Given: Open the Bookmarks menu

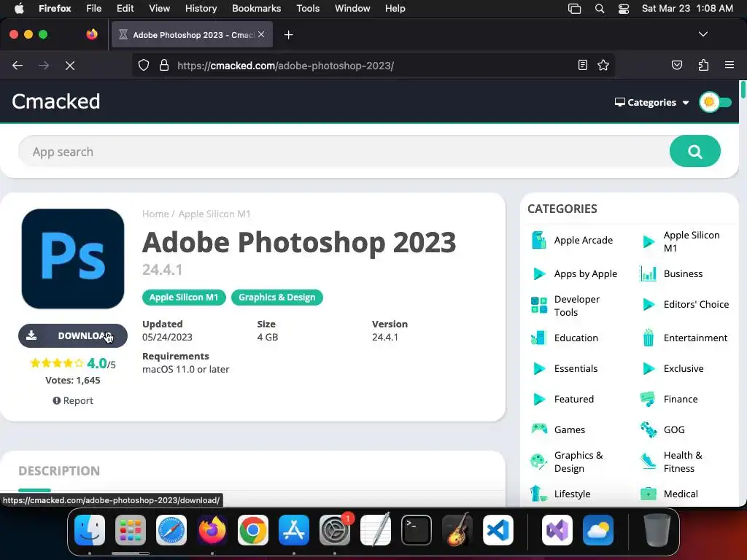Looking at the screenshot, I should (x=256, y=9).
